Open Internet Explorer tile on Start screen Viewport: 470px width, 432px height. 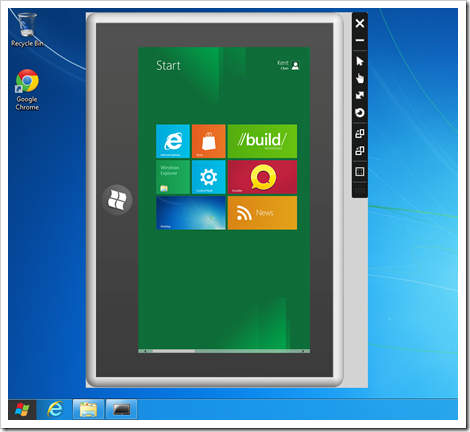point(173,141)
